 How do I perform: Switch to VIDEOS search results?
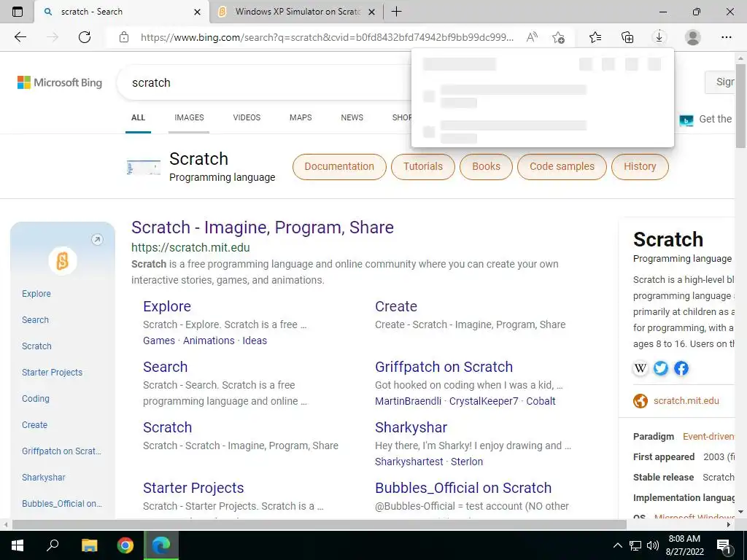tap(247, 117)
